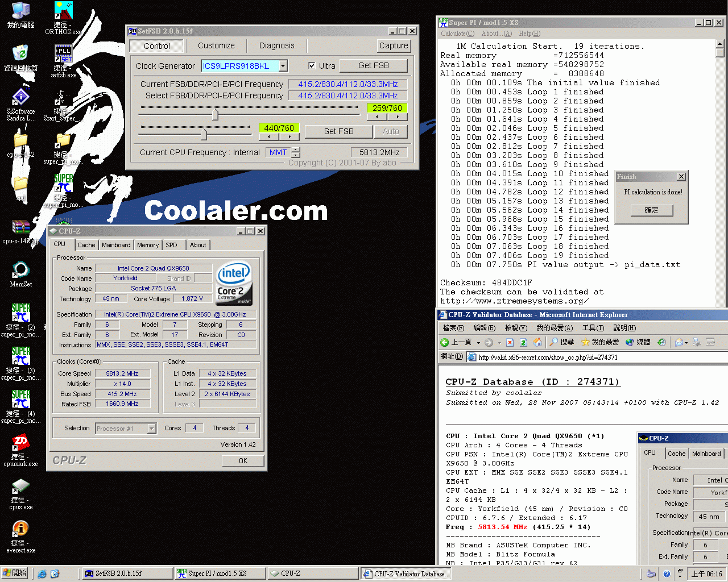The image size is (728, 582).
Task: Open the Cache tab in CPU-Z
Action: [x=86, y=245]
